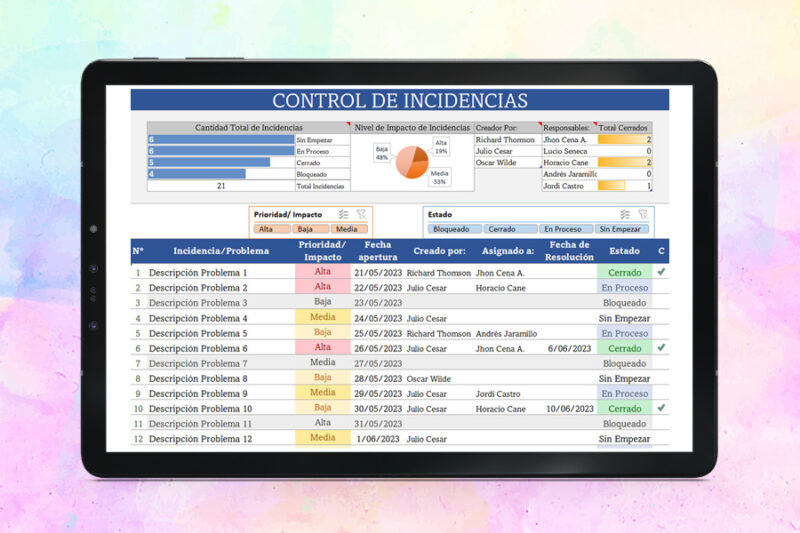800x533 pixels.
Task: Select date cell 21/05/2023
Action: (378, 273)
